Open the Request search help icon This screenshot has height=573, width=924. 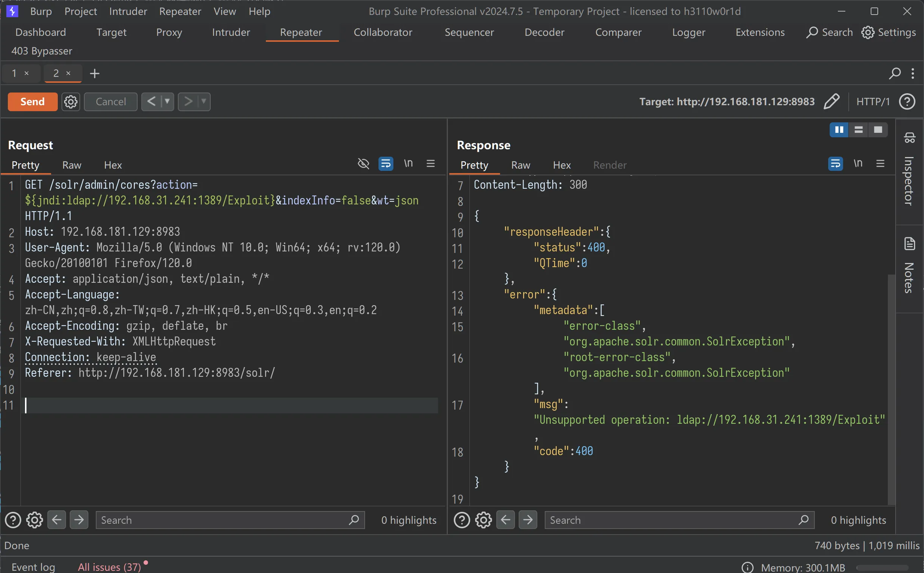coord(13,520)
